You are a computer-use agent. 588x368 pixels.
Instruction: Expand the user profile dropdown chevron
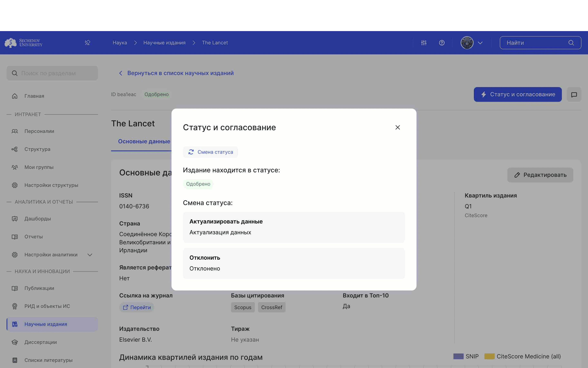[x=480, y=43]
